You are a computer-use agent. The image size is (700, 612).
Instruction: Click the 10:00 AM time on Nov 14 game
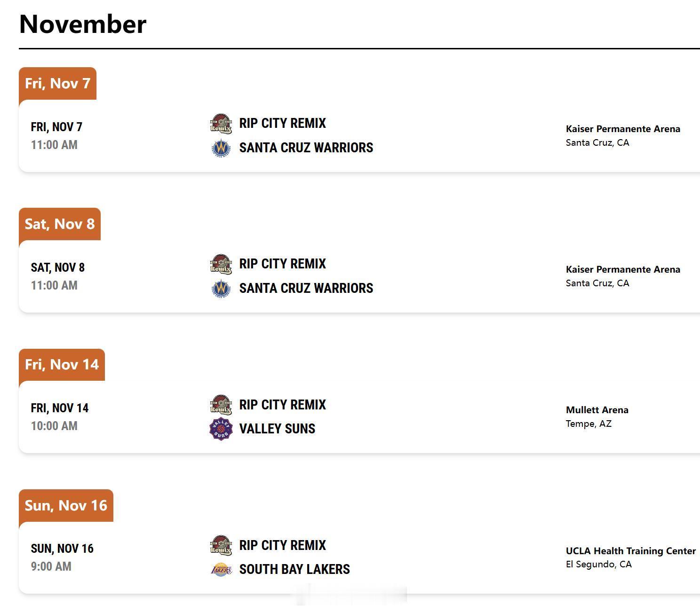point(54,426)
